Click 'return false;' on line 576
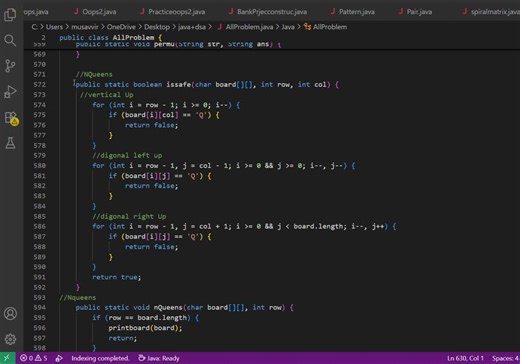520x364 pixels. [x=152, y=125]
